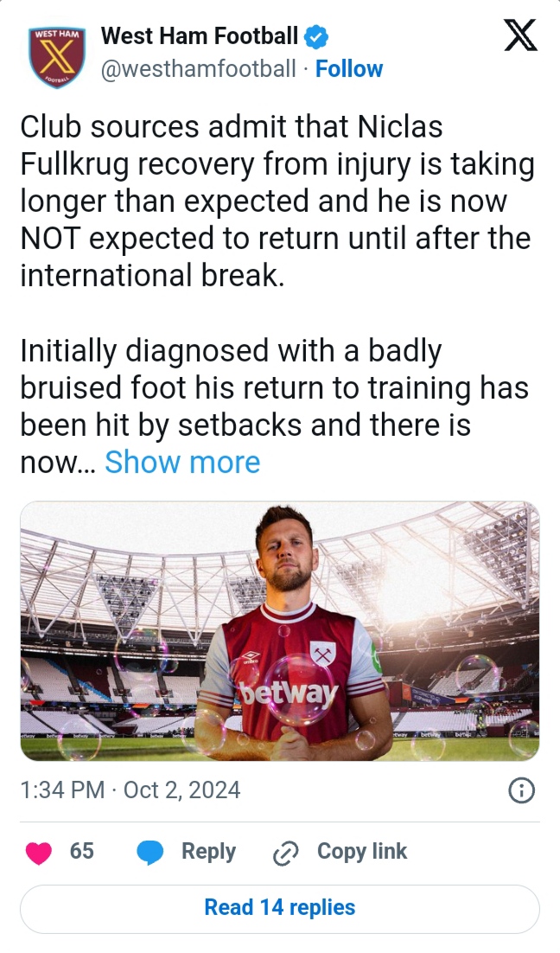
Task: Open the West Ham Football display name
Action: point(200,36)
